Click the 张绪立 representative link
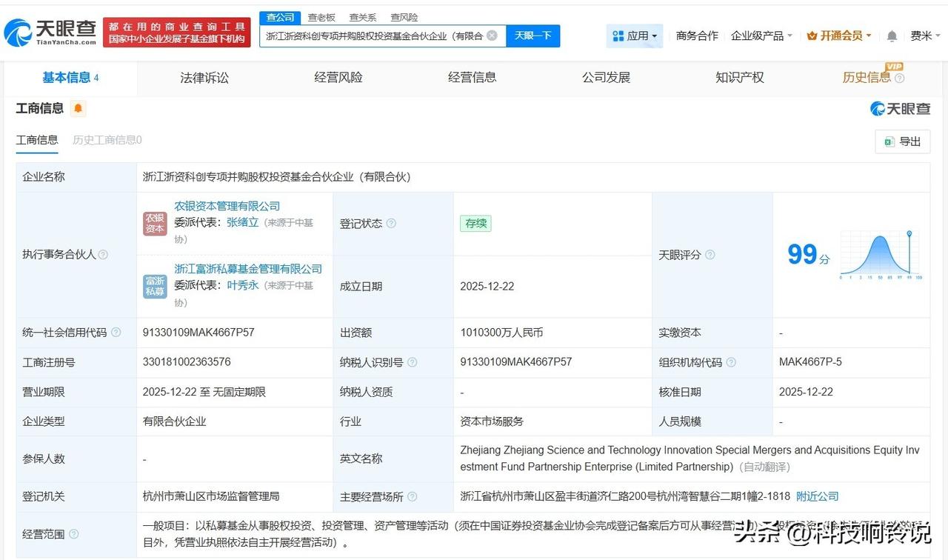The image size is (948, 560). tap(241, 221)
